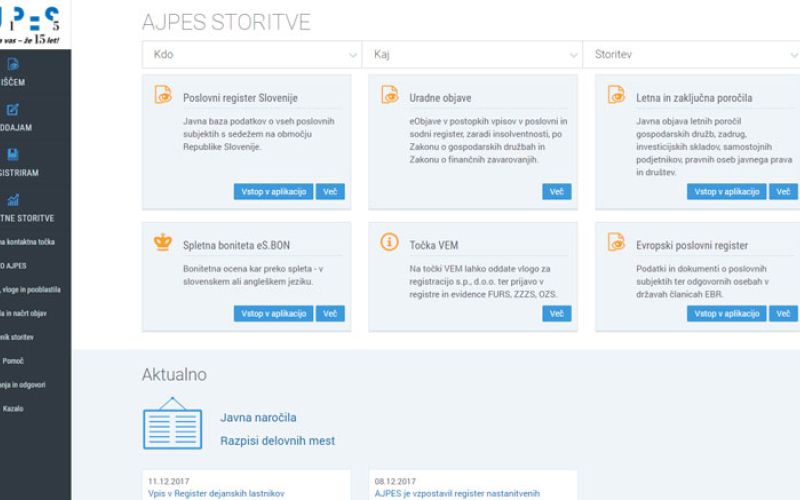Open news Vpis v Register dejanskih lastnikov
This screenshot has width=800, height=500.
point(216,493)
